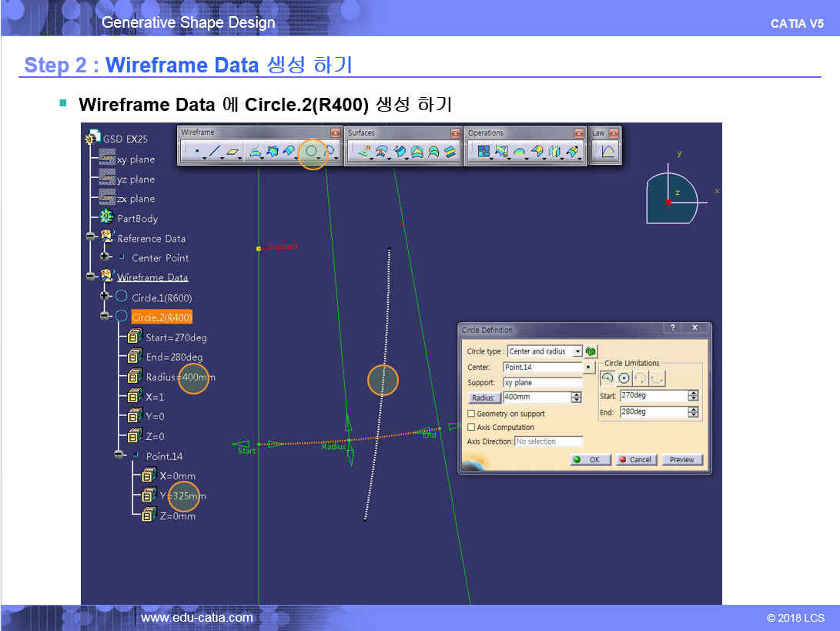Click the whole circle limitation icon
The height and width of the screenshot is (631, 840).
624,378
